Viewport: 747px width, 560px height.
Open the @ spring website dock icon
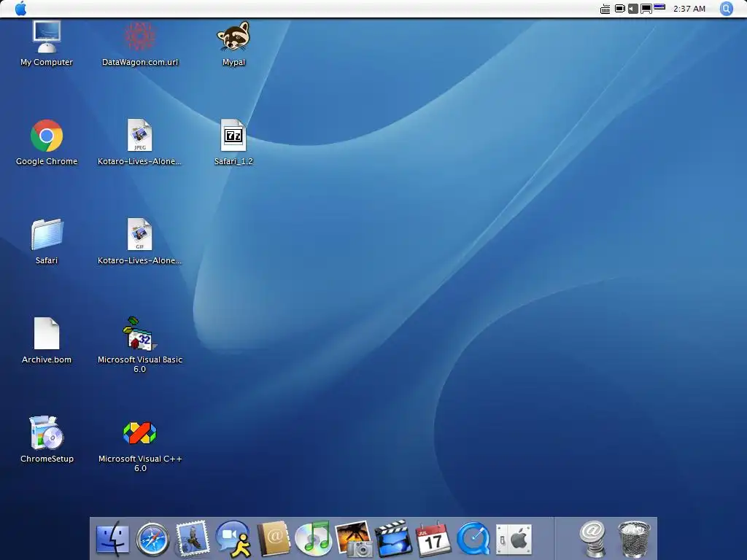593,539
